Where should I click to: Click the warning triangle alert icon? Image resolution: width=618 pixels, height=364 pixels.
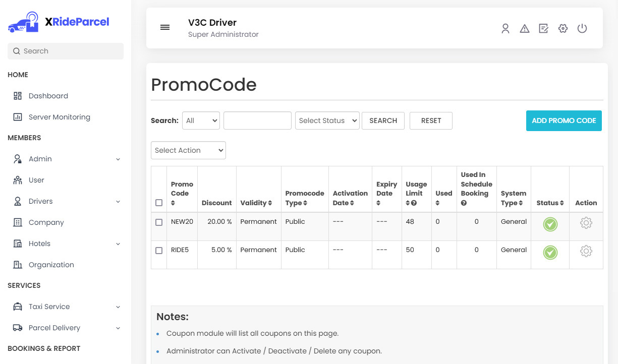coord(525,29)
